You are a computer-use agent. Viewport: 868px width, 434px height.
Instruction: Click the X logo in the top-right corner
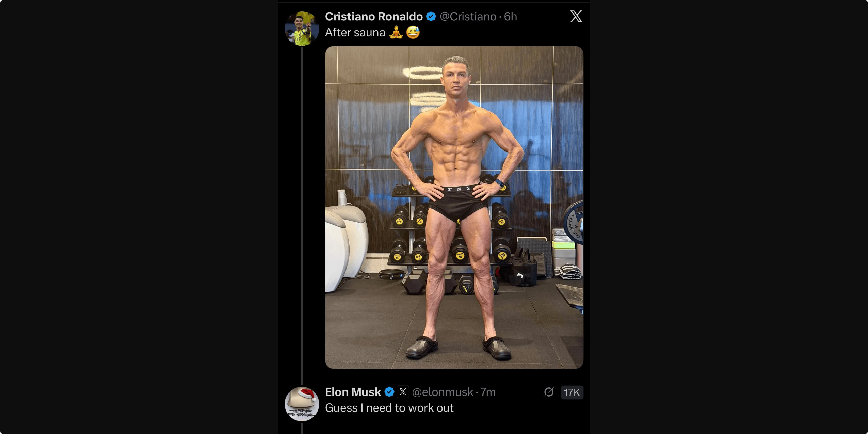point(576,16)
